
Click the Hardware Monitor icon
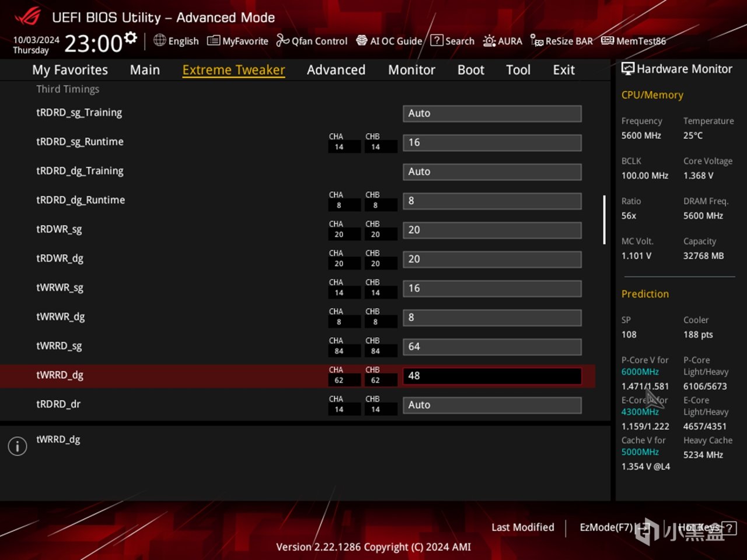click(628, 69)
